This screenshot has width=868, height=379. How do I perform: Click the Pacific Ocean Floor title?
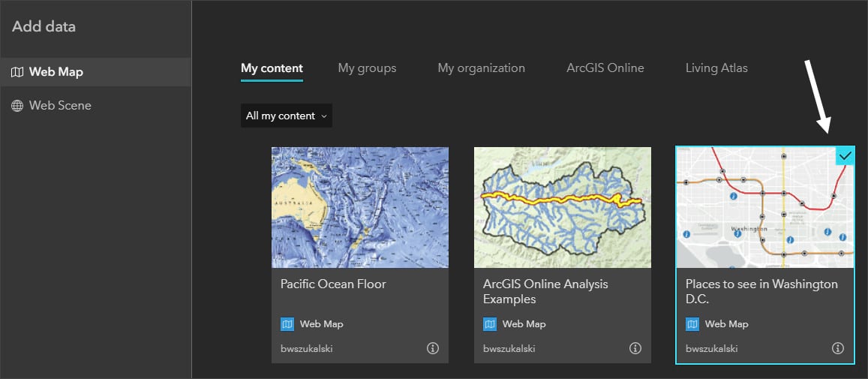(x=333, y=284)
